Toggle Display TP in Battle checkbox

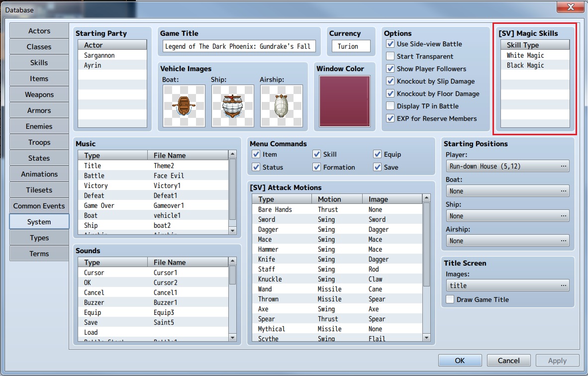click(391, 106)
